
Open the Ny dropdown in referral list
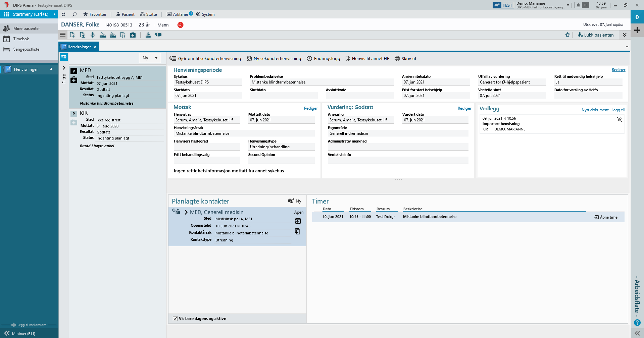tap(150, 58)
